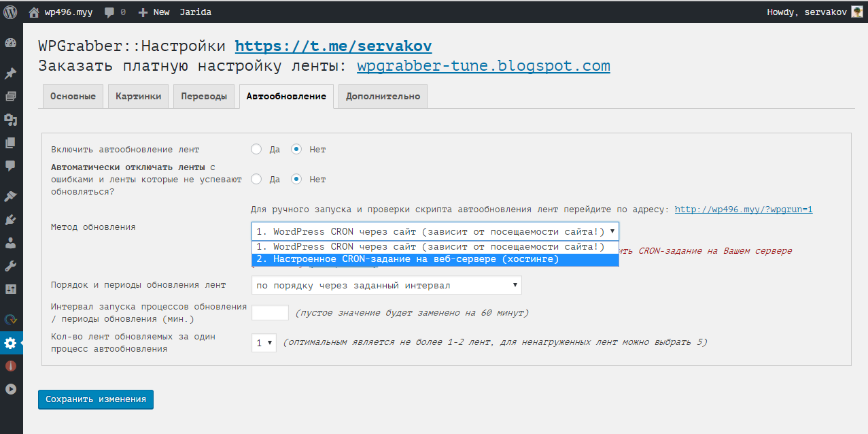
Task: Open Tools wrench sidebar icon
Action: pyautogui.click(x=10, y=266)
